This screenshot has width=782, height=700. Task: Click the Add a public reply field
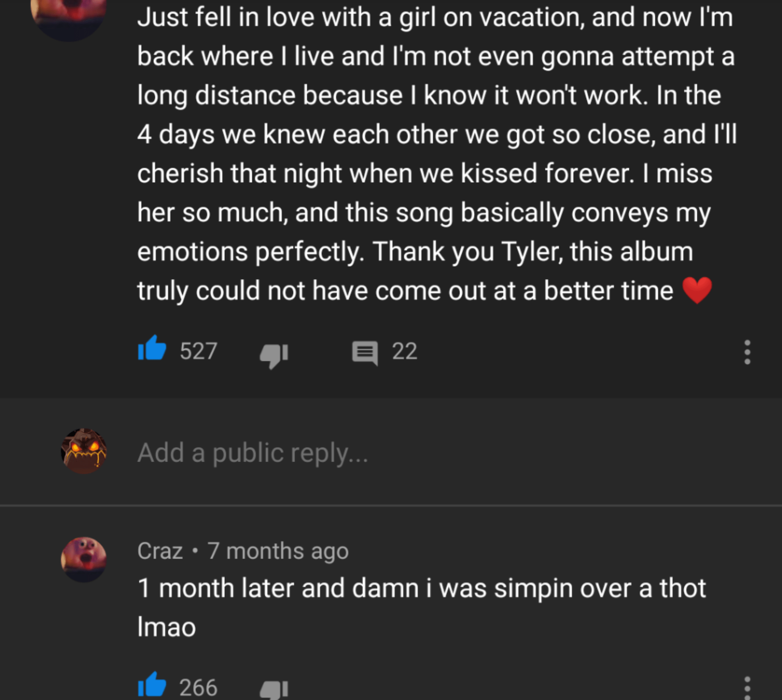coord(254,453)
